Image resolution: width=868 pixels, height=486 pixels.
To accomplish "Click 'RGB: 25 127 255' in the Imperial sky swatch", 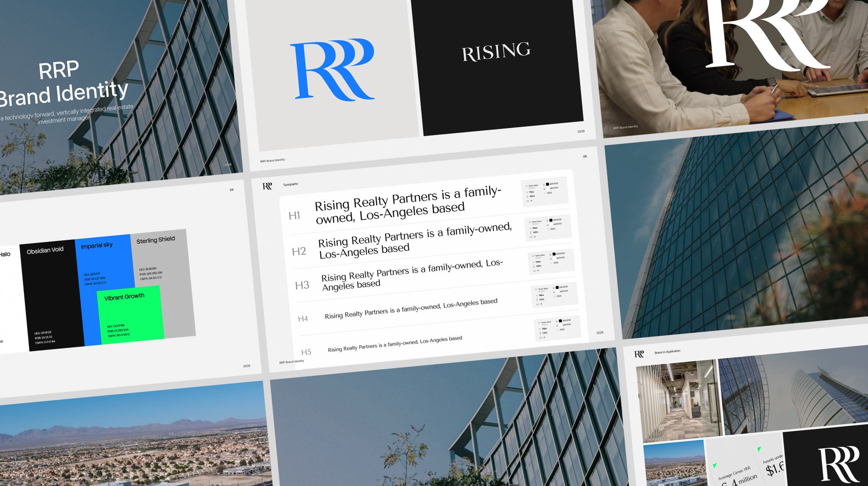I will tap(95, 279).
